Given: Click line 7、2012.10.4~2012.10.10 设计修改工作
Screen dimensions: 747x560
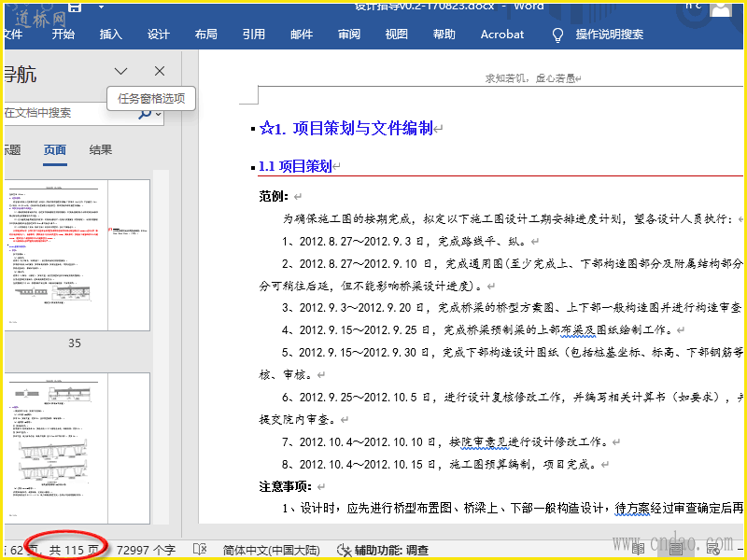Looking at the screenshot, I should point(445,441).
